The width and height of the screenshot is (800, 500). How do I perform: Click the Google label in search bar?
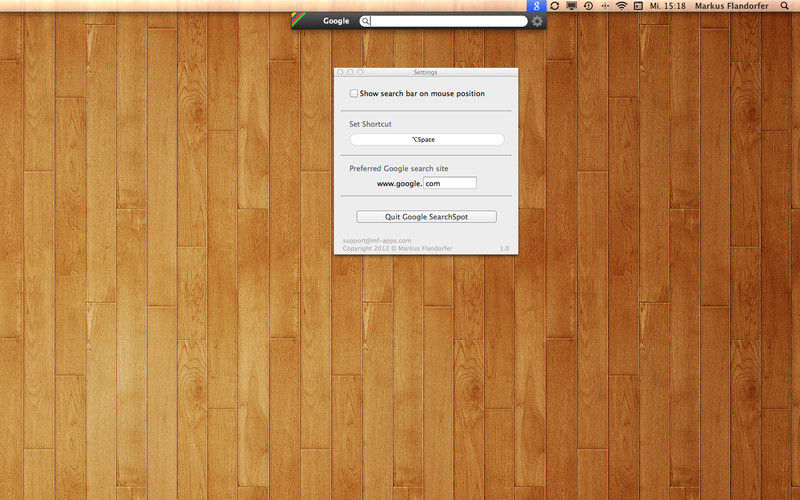tap(336, 21)
